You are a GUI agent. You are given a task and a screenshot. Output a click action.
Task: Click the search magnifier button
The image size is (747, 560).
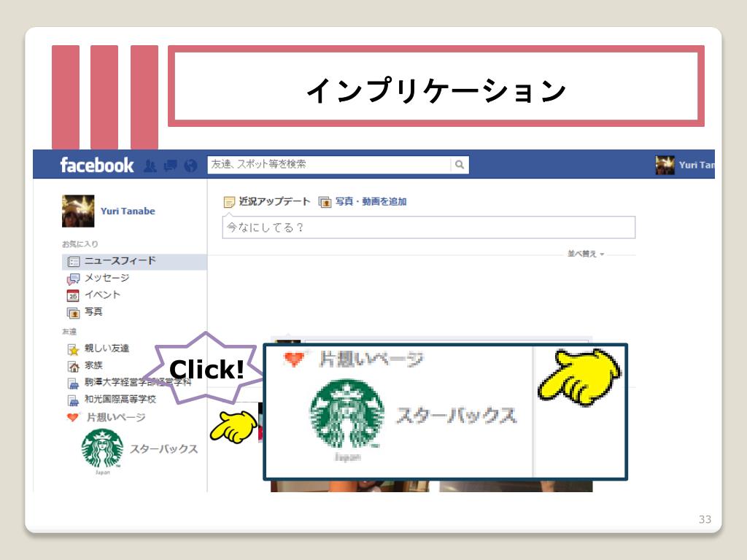tap(460, 164)
